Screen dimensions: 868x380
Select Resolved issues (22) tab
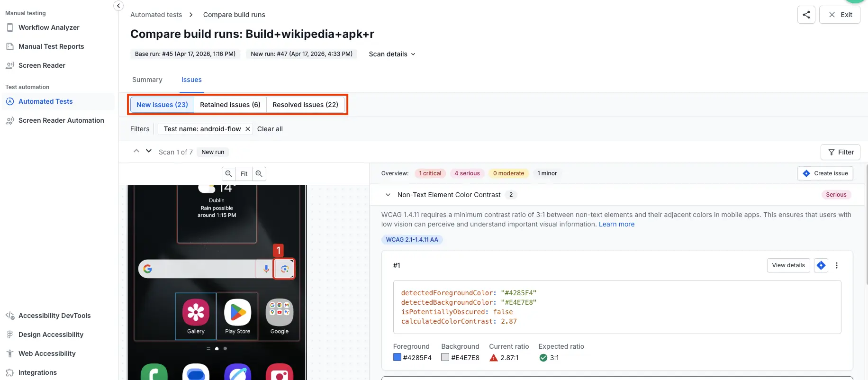coord(305,105)
